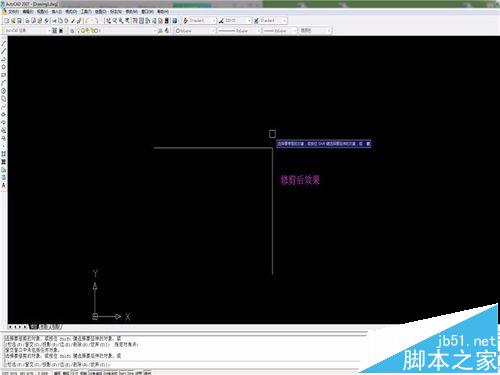Open the ByLayer lineweight dropdown
The width and height of the screenshot is (500, 375).
[279, 31]
